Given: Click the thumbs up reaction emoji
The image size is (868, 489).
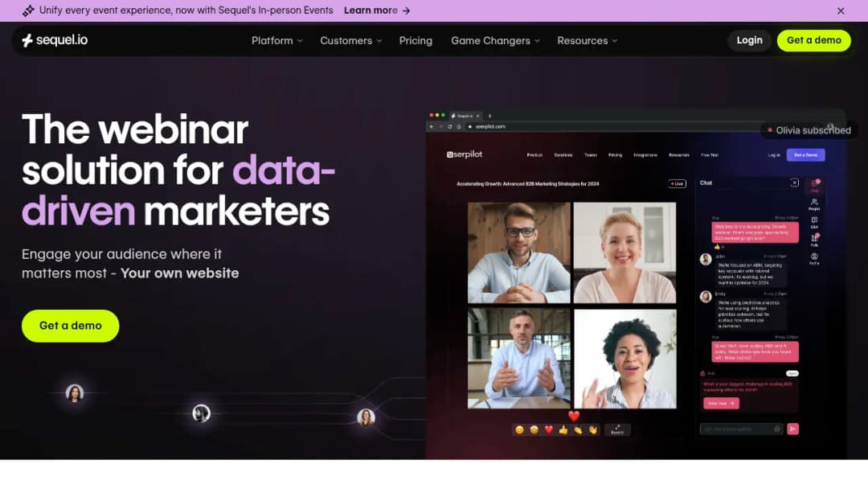Looking at the screenshot, I should coord(563,429).
